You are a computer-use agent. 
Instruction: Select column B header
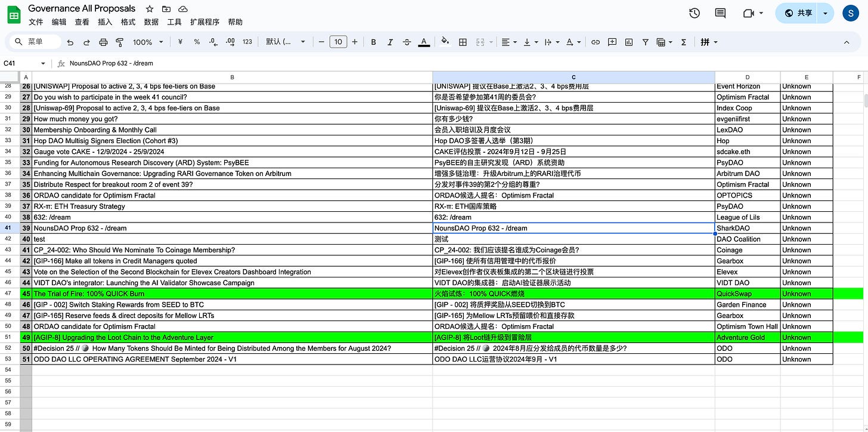(x=232, y=77)
